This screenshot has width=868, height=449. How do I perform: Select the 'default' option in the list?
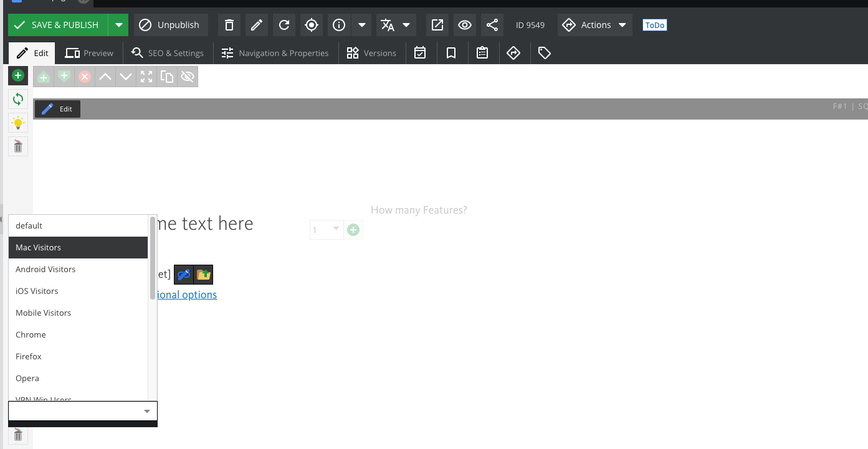(x=78, y=225)
